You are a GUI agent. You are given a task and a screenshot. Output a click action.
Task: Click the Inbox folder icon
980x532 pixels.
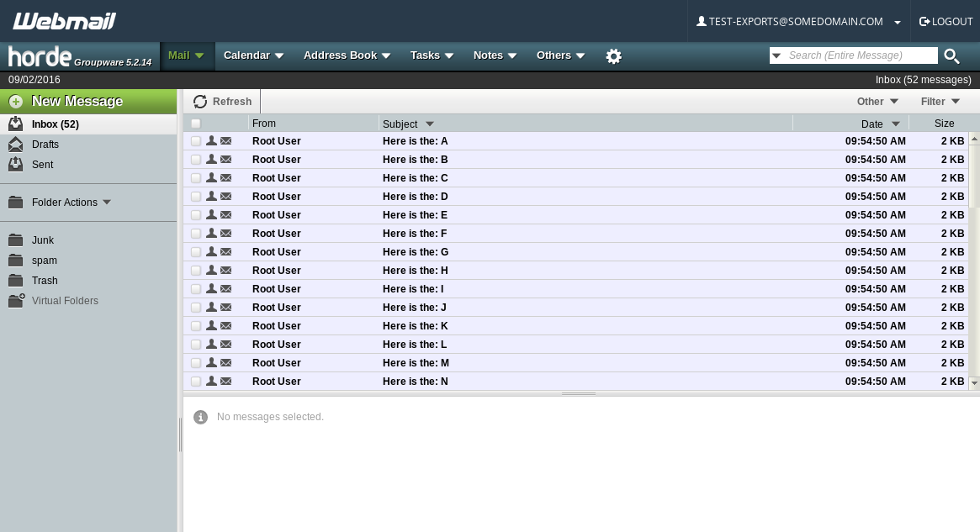pyautogui.click(x=16, y=124)
